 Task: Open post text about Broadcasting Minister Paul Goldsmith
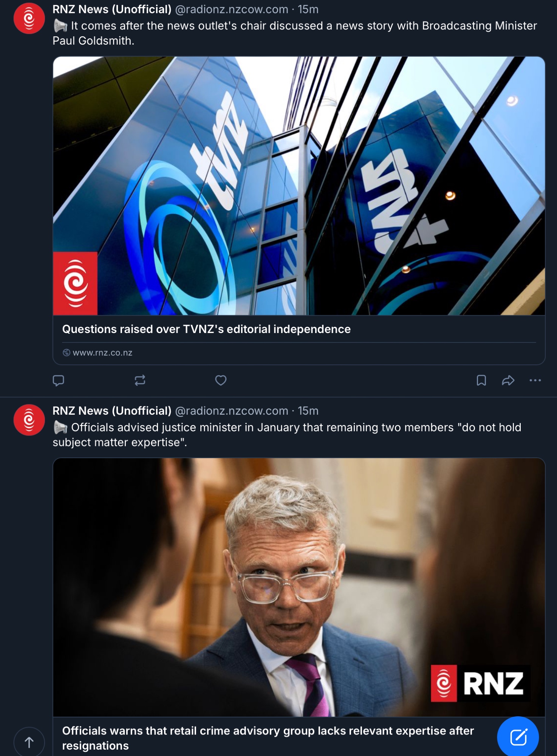295,33
